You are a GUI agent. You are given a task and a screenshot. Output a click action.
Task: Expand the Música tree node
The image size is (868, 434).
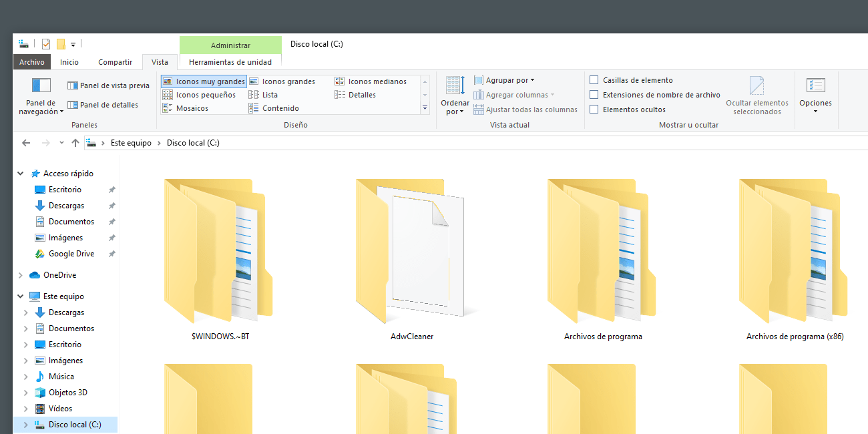(26, 377)
